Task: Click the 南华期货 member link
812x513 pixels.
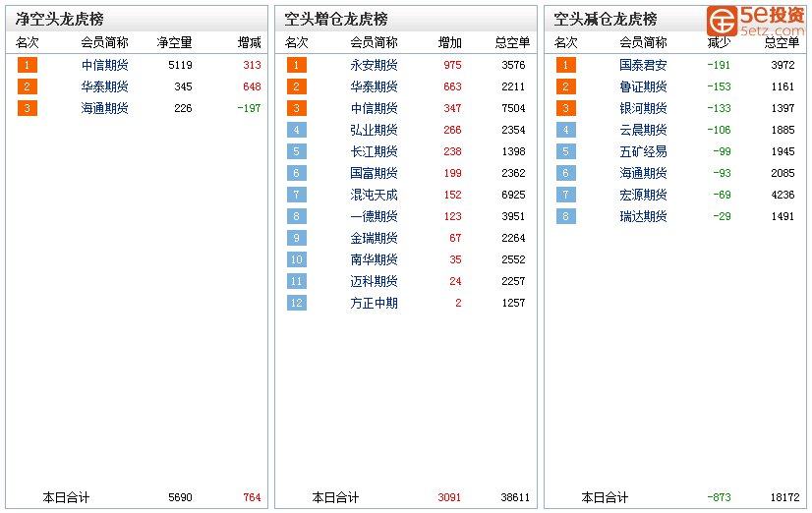Action: pos(374,259)
